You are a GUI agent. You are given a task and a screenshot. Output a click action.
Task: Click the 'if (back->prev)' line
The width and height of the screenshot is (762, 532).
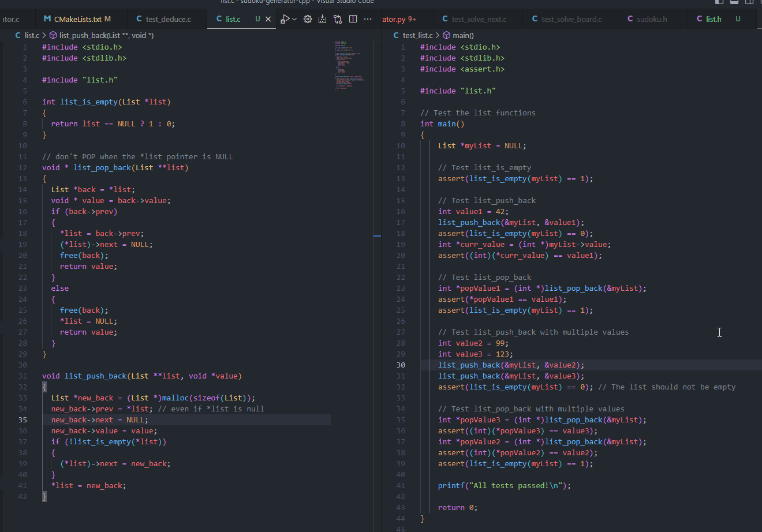tap(84, 211)
